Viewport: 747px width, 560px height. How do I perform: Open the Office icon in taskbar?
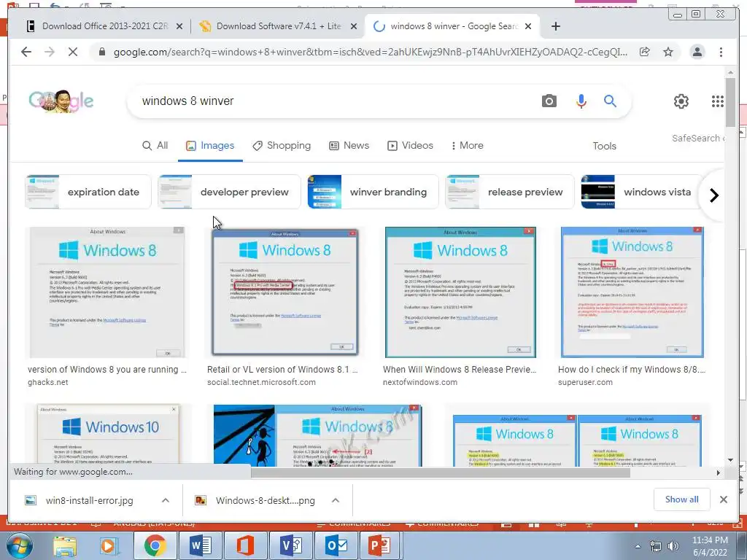pos(245,545)
